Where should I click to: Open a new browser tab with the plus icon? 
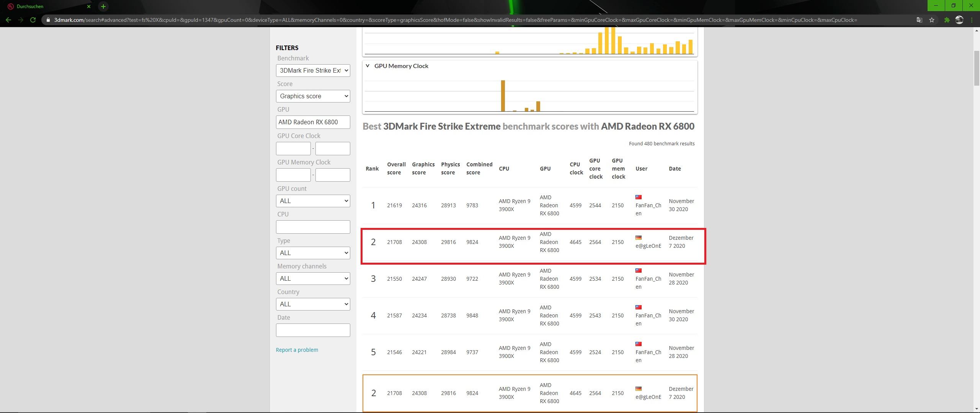point(103,7)
